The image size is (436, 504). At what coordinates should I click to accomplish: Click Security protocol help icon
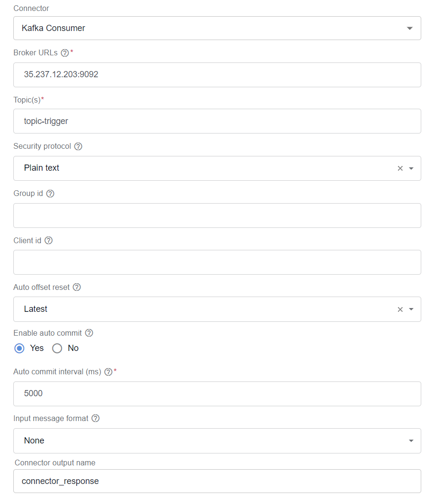[78, 146]
